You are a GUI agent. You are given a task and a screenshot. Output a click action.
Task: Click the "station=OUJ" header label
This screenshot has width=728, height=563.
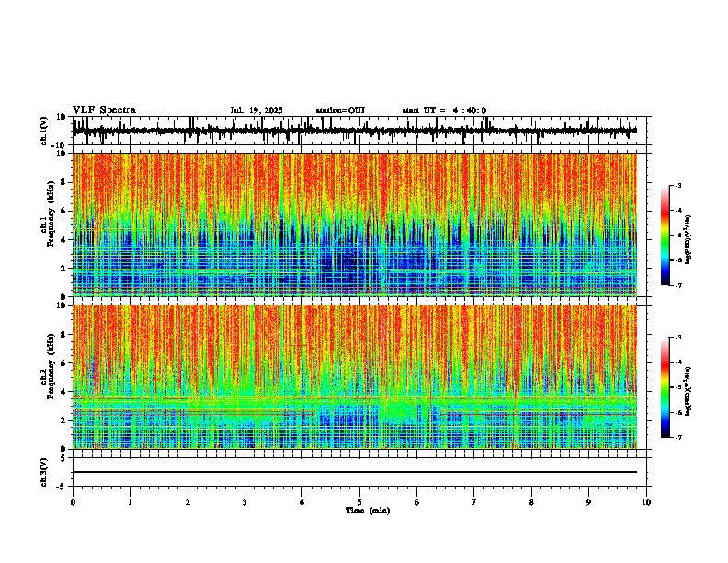[340, 110]
